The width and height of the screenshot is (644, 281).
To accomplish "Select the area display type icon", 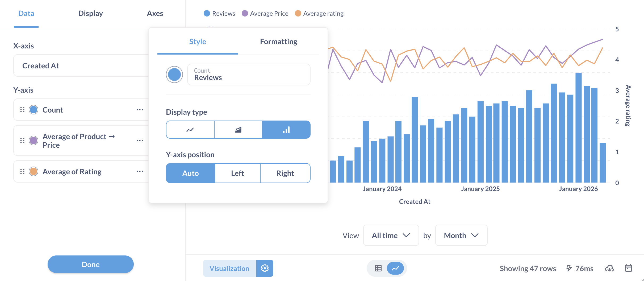I will (238, 130).
